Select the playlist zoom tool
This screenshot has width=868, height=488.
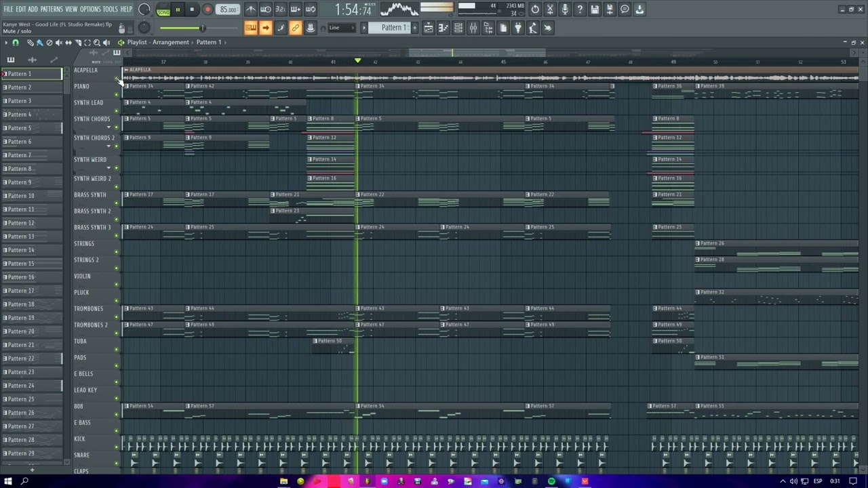coord(96,42)
